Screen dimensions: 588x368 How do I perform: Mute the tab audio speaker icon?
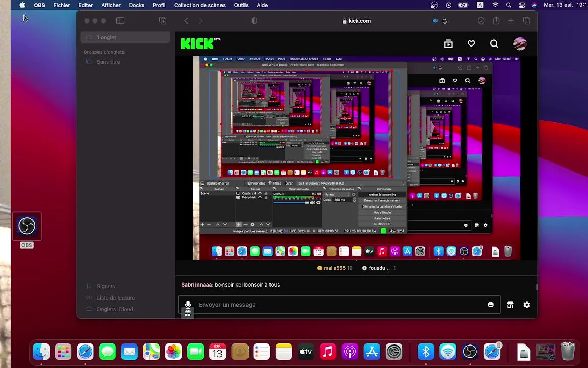point(435,21)
